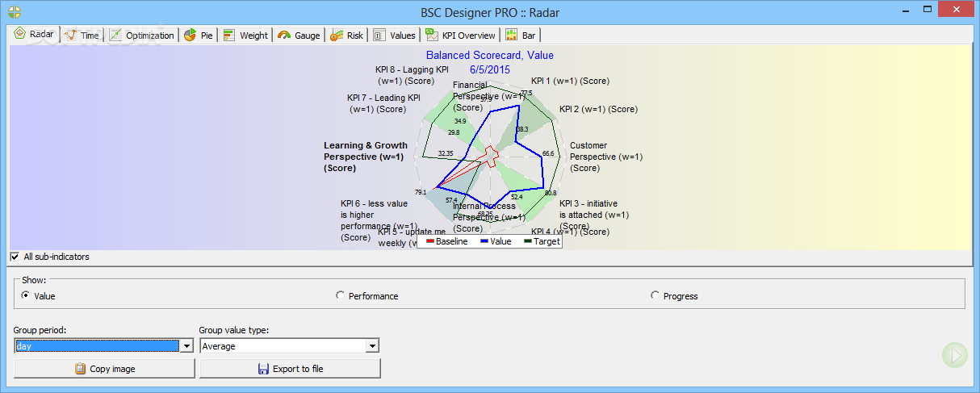This screenshot has height=393, width=980.
Task: Click the Risk tab icon
Action: [x=337, y=35]
